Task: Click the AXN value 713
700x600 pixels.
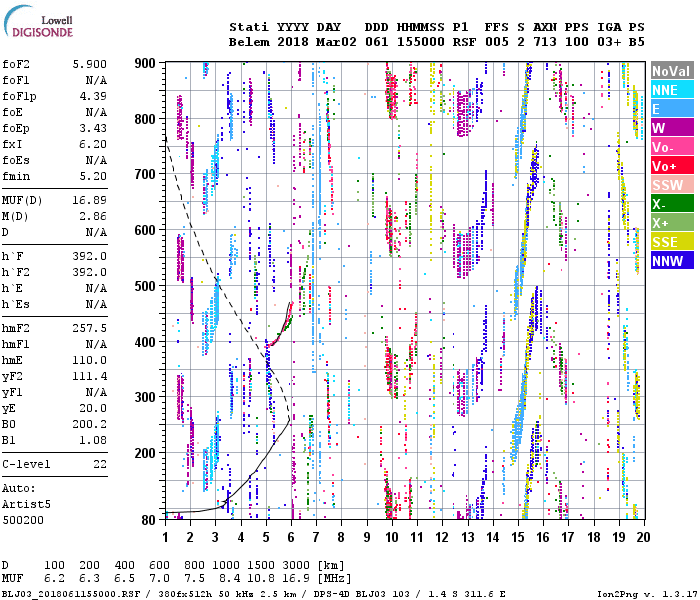Action: pyautogui.click(x=545, y=42)
